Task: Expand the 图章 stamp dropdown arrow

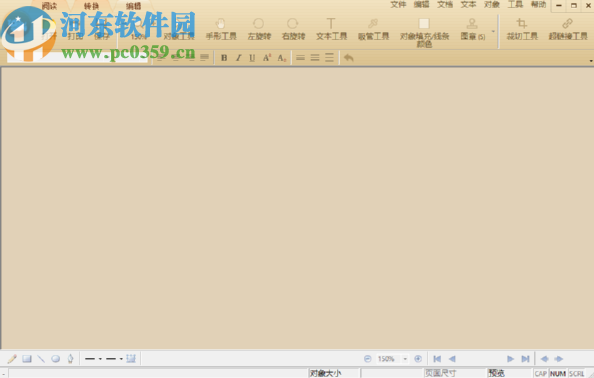Action: tap(493, 31)
